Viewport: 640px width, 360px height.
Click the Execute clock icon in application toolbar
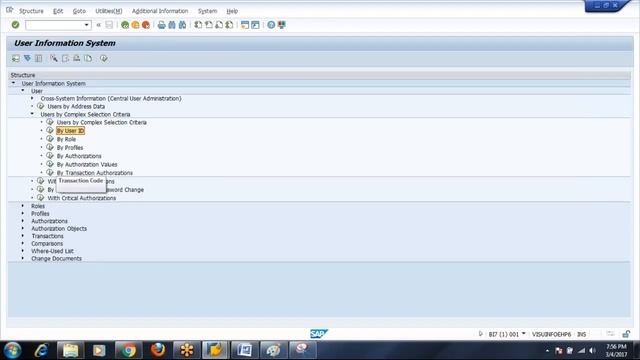[104, 59]
